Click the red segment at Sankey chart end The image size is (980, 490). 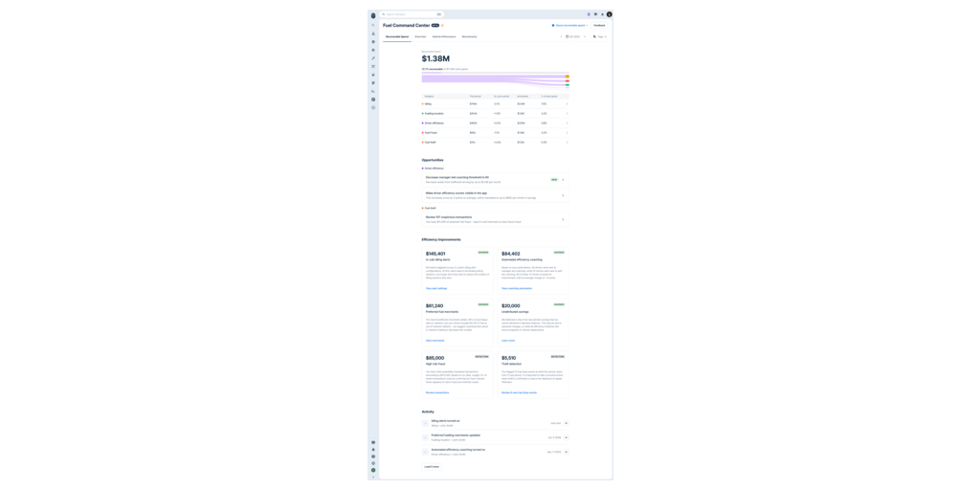568,80
